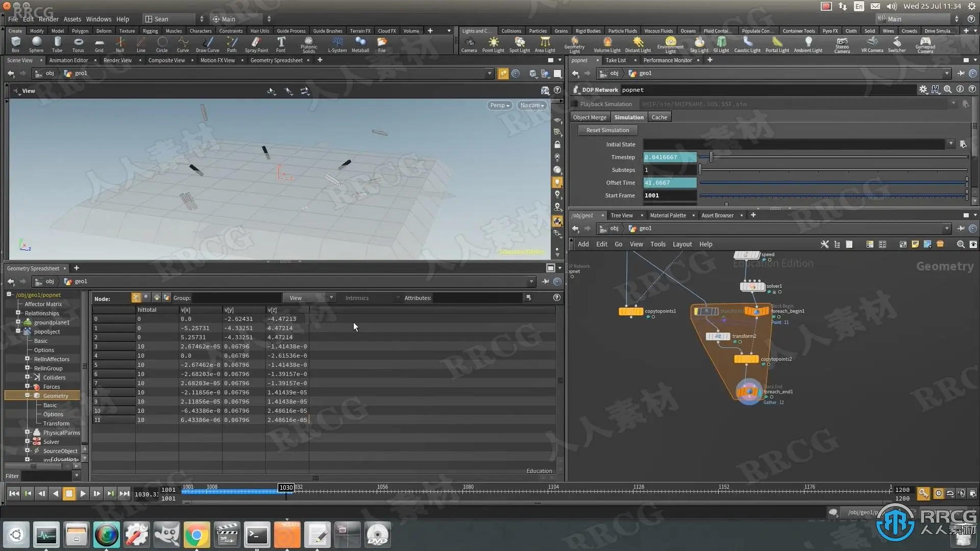Open the terminal from the taskbar
980x551 pixels.
click(x=257, y=535)
